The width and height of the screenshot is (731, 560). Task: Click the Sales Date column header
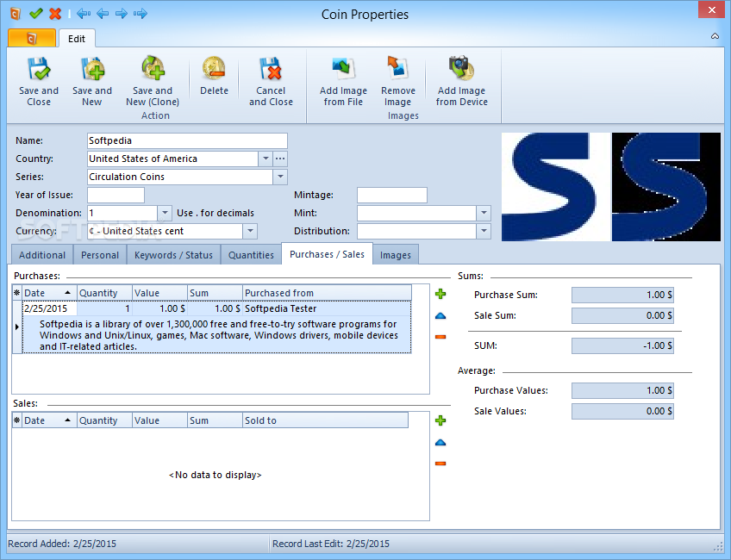(49, 420)
